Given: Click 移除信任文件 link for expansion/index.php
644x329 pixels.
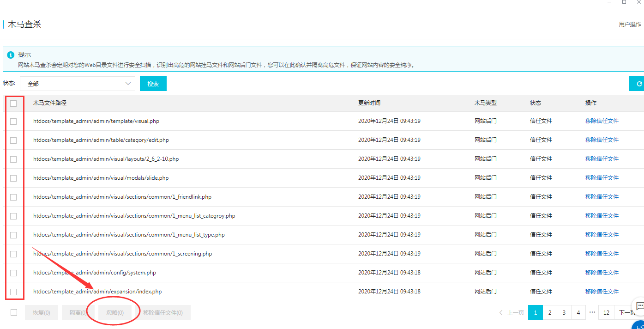Looking at the screenshot, I should [602, 292].
